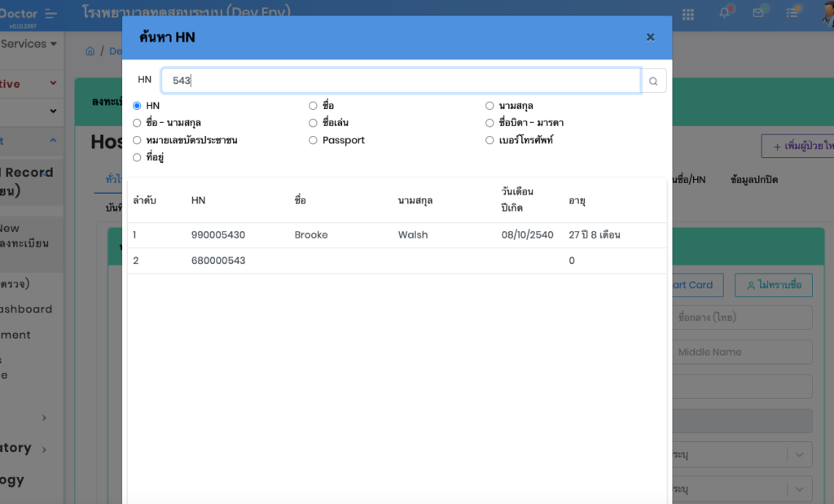Click the search magnifier icon beside HN field
The image size is (834, 504).
pyautogui.click(x=653, y=81)
